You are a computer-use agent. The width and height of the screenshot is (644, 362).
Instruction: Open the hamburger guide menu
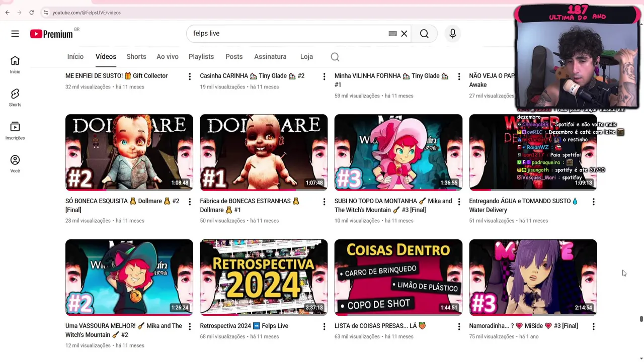pyautogui.click(x=15, y=34)
